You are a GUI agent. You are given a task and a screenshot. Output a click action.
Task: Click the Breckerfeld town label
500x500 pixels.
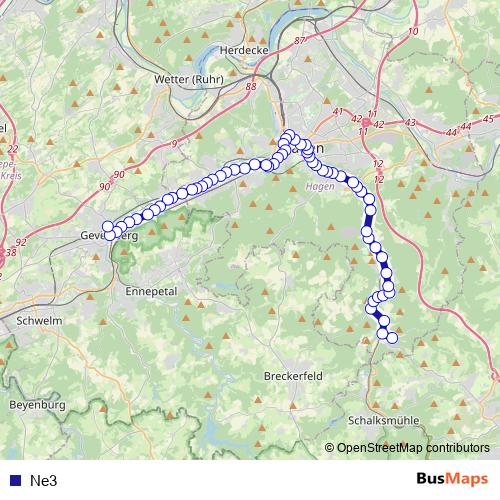(x=293, y=376)
